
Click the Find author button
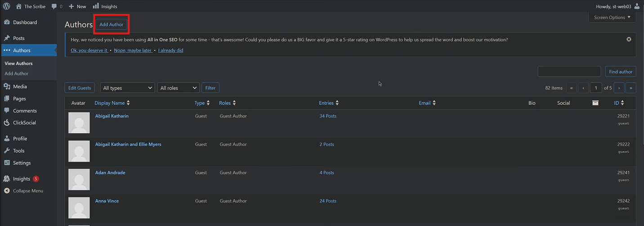[621, 71]
